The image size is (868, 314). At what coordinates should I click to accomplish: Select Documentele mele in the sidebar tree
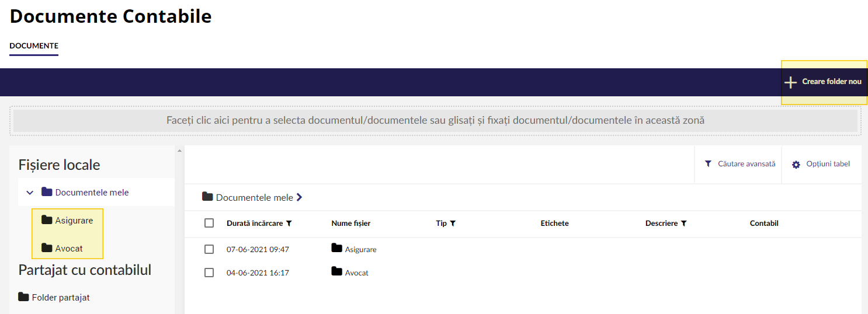pos(92,192)
